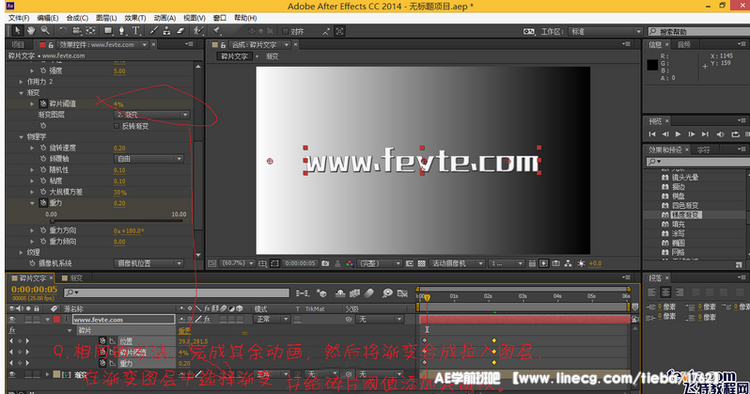Step to next frame in preview
The width and height of the screenshot is (750, 394).
click(691, 134)
